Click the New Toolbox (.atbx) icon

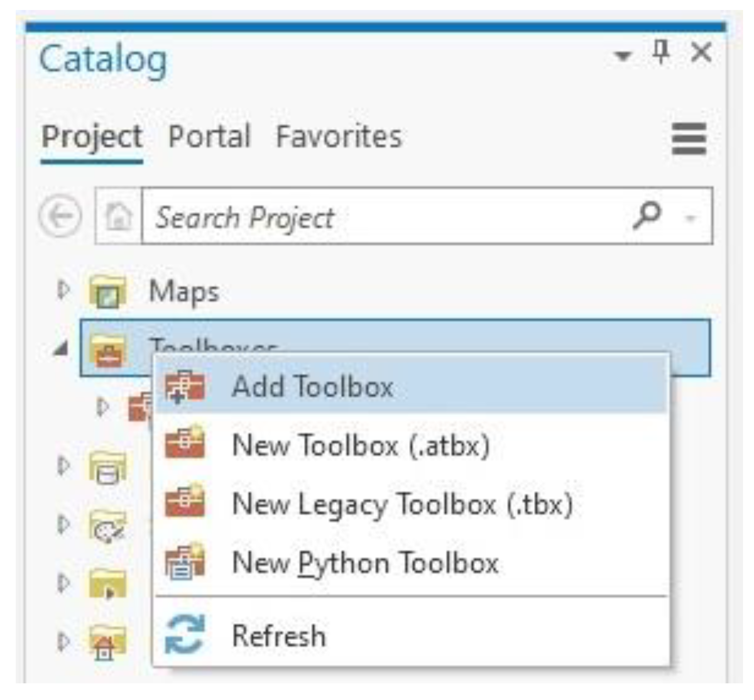(x=184, y=444)
